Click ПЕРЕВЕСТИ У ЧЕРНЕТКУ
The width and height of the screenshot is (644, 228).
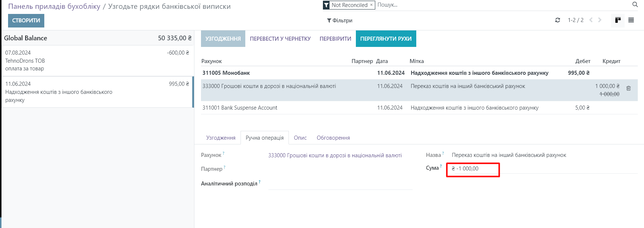pos(280,39)
